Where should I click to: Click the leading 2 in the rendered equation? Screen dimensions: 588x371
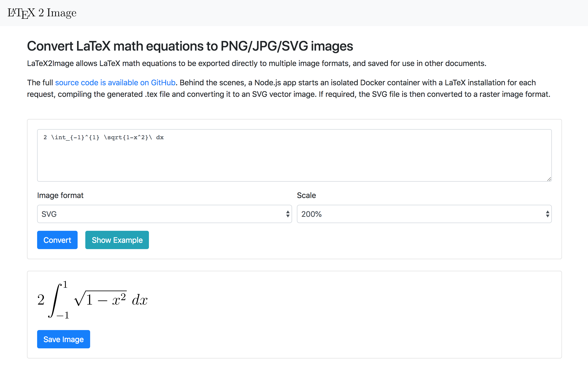[41, 300]
